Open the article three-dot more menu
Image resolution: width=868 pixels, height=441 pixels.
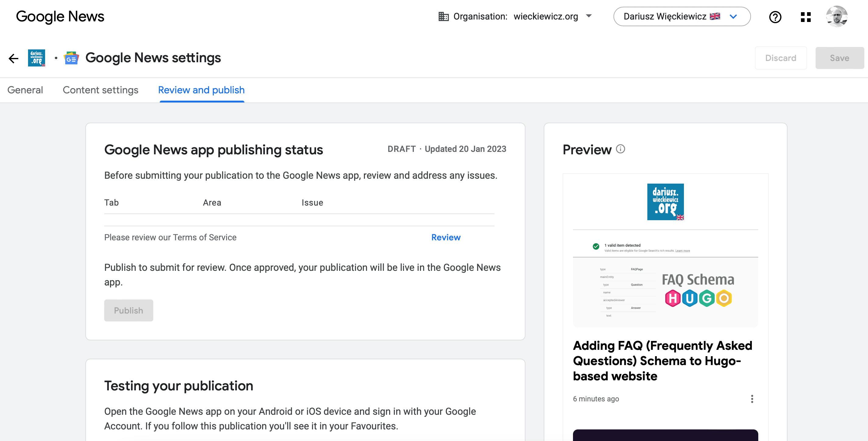[752, 399]
